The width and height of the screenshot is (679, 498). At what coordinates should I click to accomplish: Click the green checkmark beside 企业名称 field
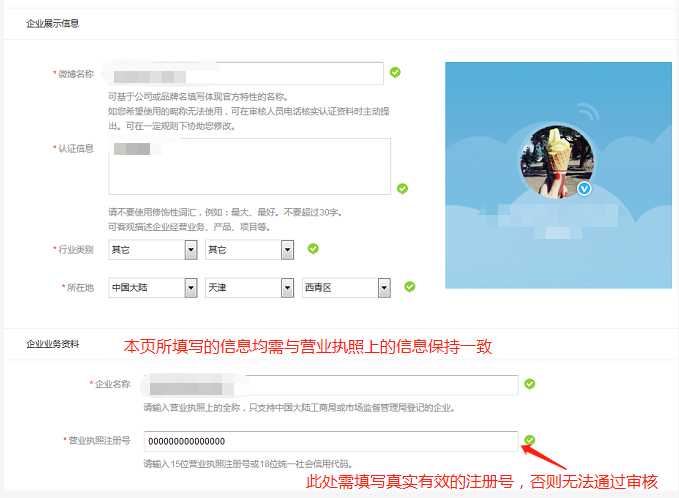pyautogui.click(x=530, y=383)
